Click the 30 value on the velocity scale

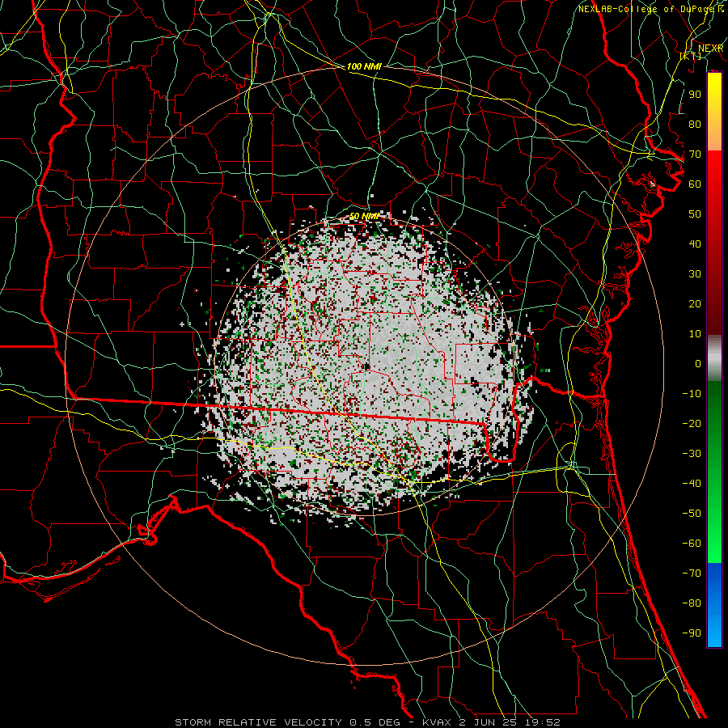695,274
